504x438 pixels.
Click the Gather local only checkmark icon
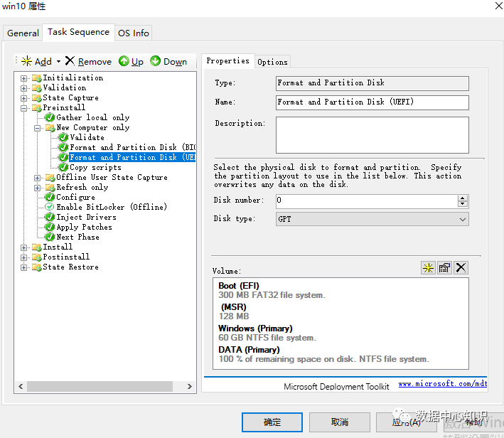coord(50,118)
